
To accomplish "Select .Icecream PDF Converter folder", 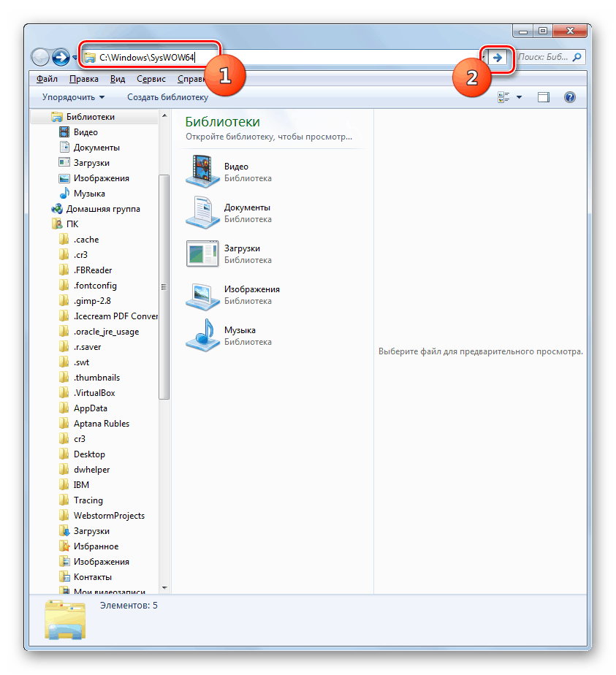I will [115, 316].
